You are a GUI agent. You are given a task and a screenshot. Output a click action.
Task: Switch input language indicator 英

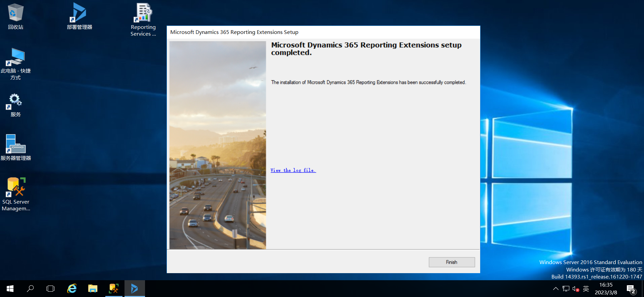coord(586,289)
